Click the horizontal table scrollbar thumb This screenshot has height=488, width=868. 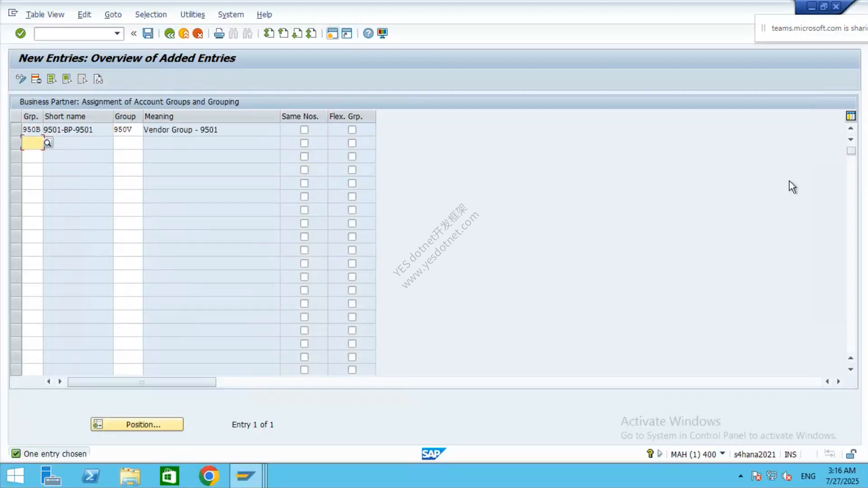[142, 382]
